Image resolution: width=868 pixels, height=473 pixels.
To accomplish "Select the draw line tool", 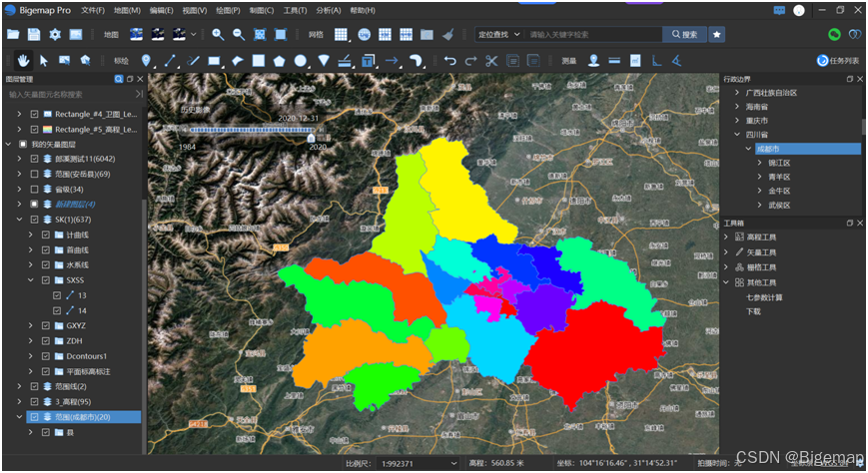I will coord(170,60).
